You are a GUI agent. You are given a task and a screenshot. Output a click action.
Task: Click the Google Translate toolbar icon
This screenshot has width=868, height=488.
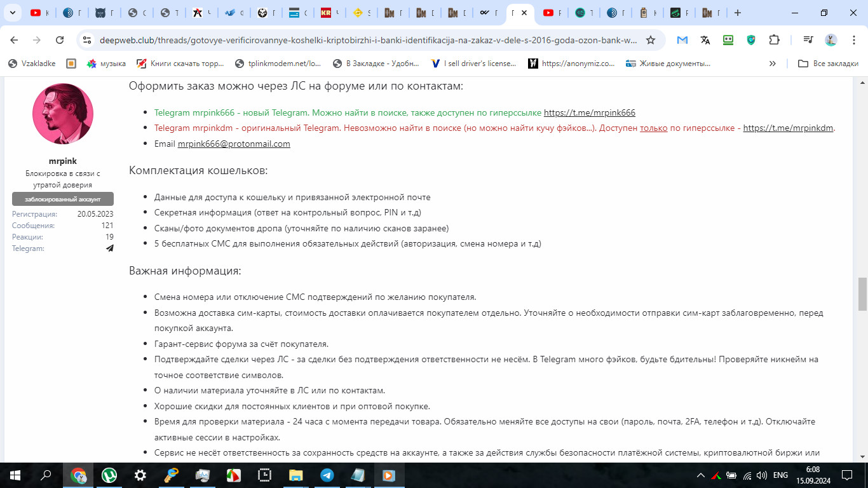[x=705, y=39]
